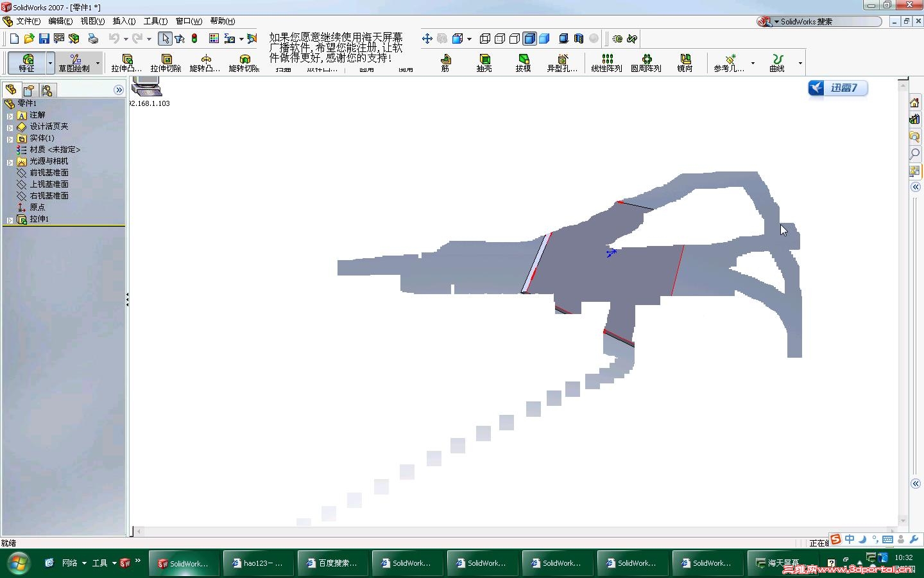Open the 窗口(W) menu
924x578 pixels.
tap(189, 21)
